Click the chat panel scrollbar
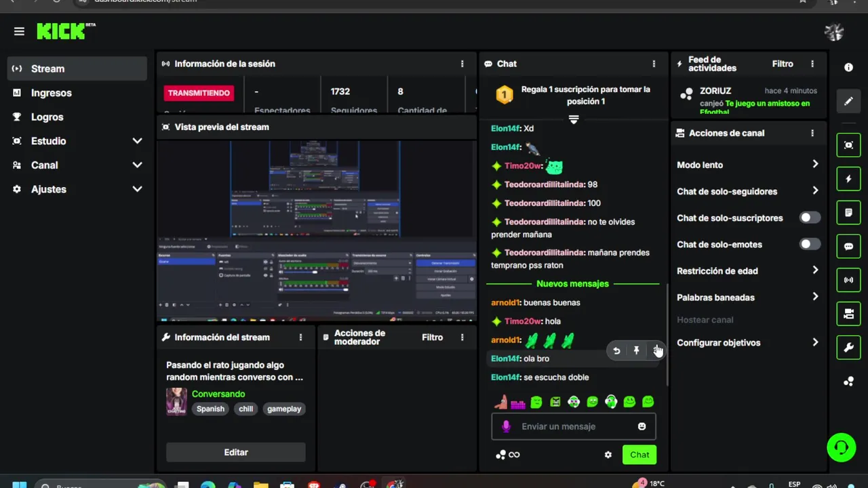This screenshot has height=488, width=868. point(667,335)
